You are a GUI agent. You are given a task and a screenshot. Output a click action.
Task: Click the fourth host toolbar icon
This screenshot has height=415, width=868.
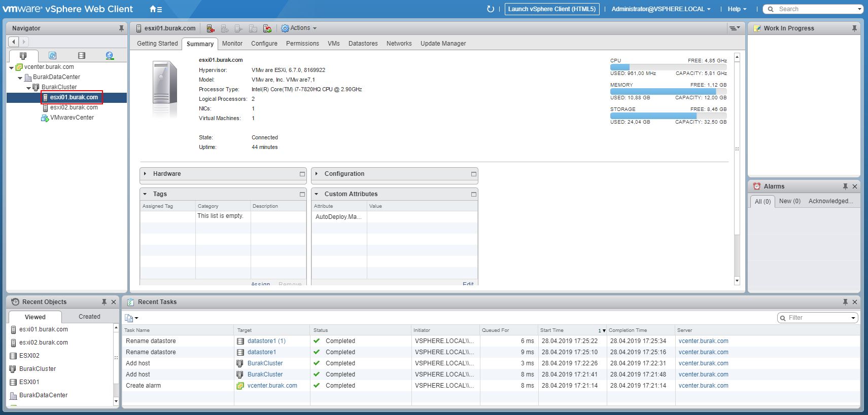pos(253,28)
